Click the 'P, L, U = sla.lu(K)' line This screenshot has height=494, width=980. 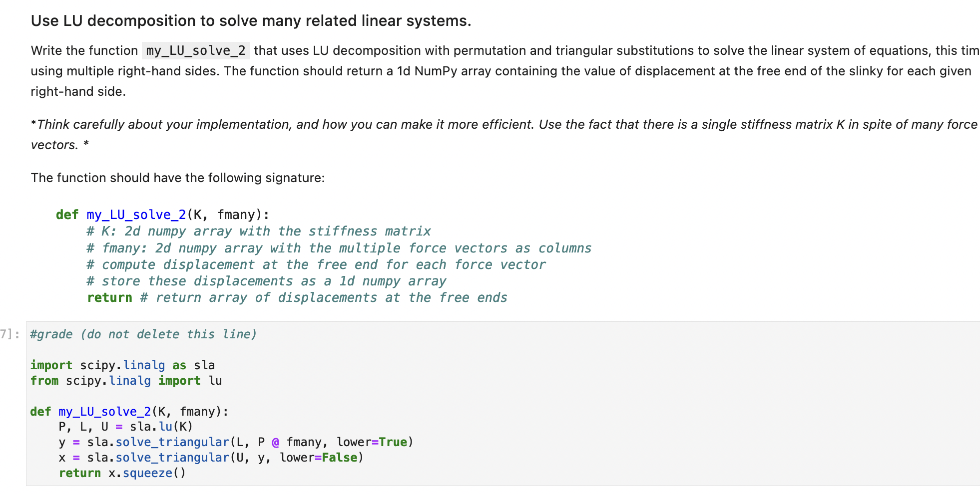click(x=126, y=427)
